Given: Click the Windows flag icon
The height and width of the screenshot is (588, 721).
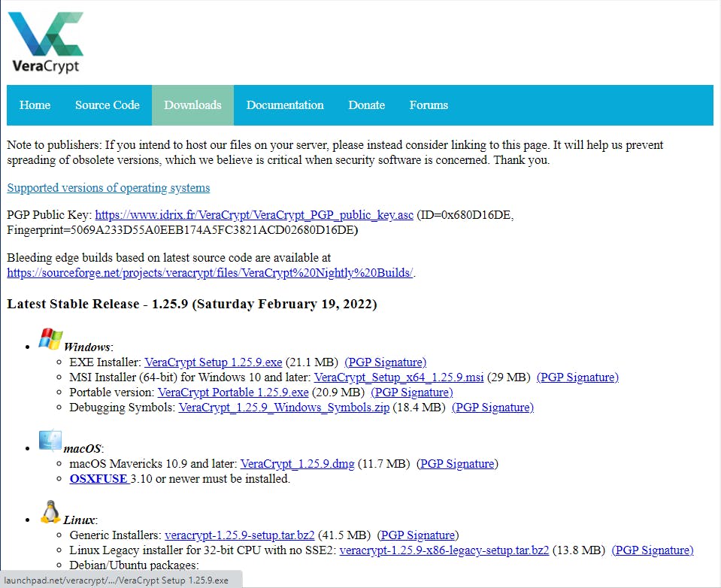Looking at the screenshot, I should coord(50,340).
